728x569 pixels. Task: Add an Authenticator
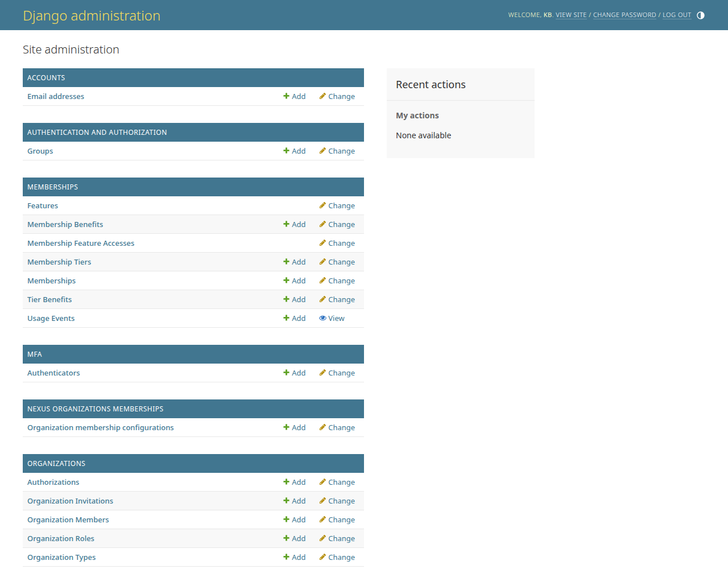pos(295,373)
